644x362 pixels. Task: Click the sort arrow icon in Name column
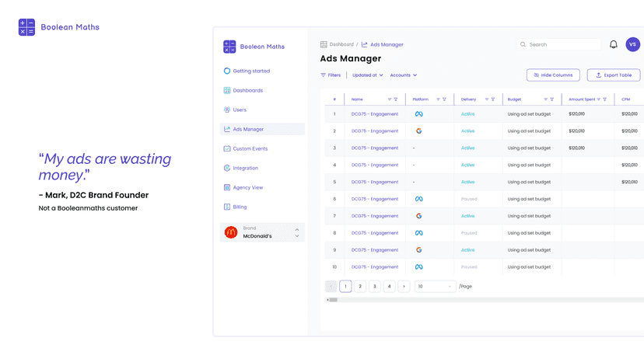(x=390, y=99)
